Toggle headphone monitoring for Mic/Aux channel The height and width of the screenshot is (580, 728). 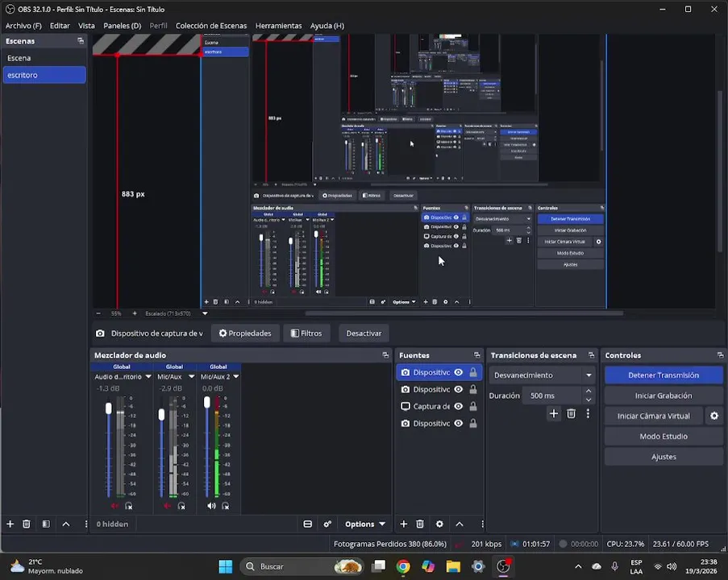coord(181,506)
